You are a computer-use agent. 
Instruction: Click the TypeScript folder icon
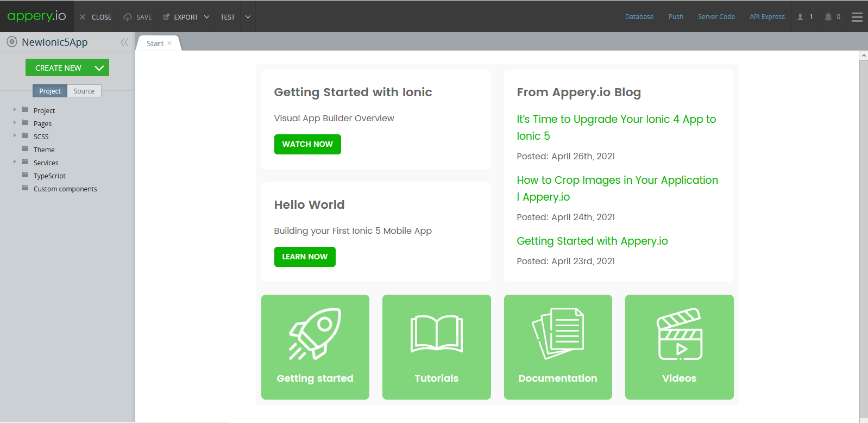(x=25, y=175)
